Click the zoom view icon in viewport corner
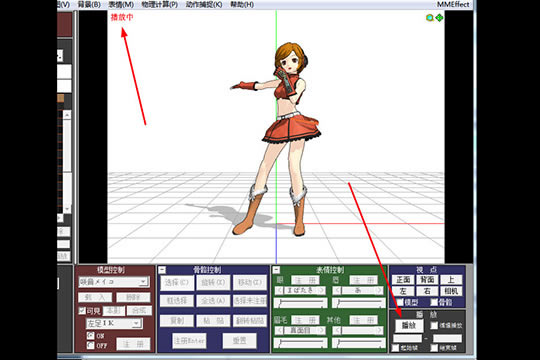Image resolution: width=540 pixels, height=360 pixels. (x=429, y=18)
